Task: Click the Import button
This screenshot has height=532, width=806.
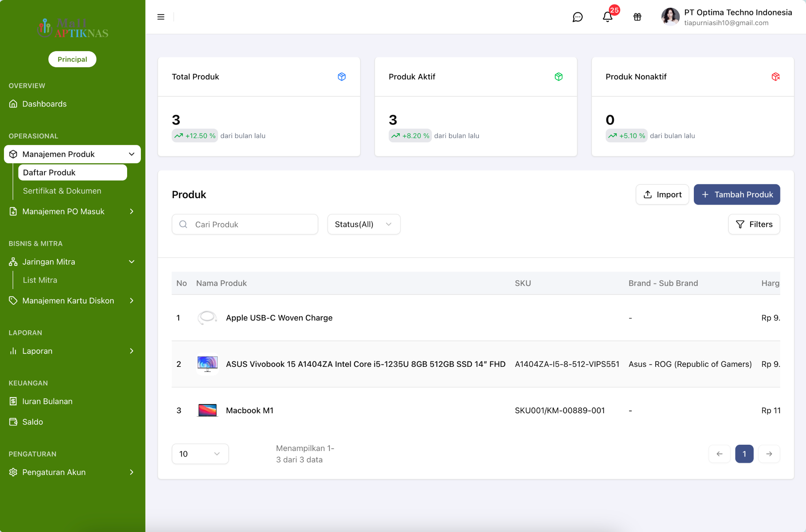Action: click(662, 194)
